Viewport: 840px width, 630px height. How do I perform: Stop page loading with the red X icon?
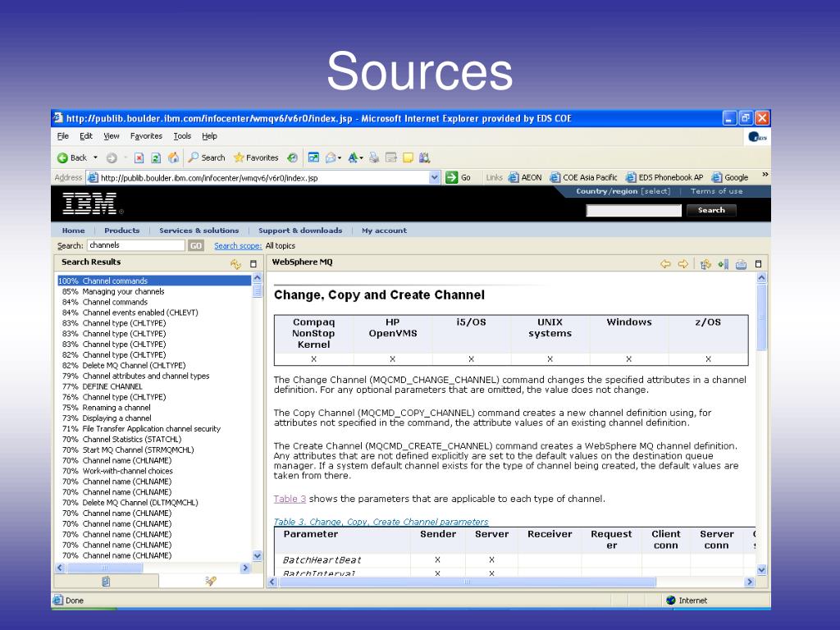tap(139, 158)
